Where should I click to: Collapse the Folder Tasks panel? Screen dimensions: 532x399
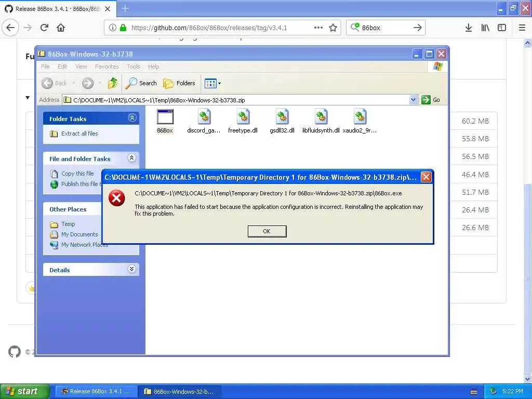pyautogui.click(x=132, y=118)
